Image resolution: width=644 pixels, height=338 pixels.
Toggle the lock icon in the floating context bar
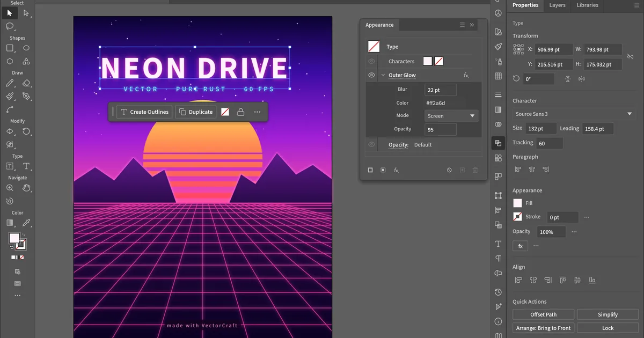[x=241, y=112]
